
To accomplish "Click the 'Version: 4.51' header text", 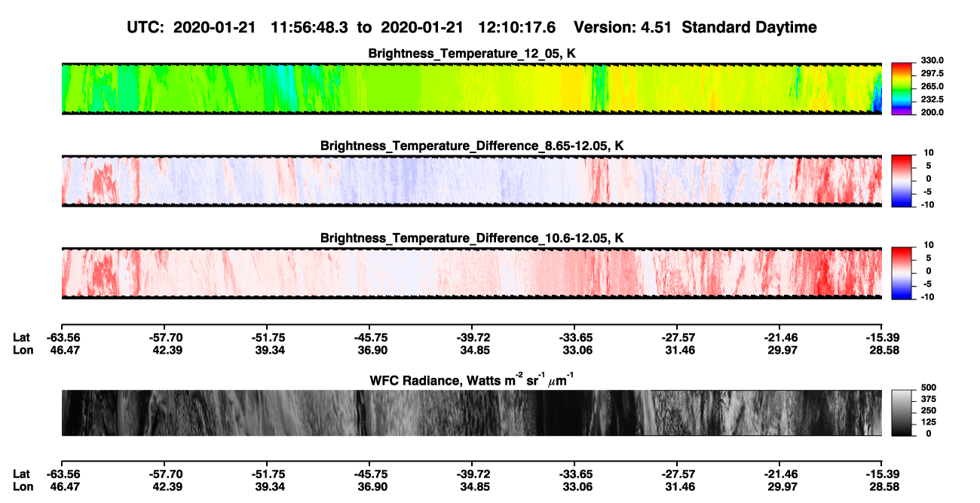I will (x=621, y=27).
